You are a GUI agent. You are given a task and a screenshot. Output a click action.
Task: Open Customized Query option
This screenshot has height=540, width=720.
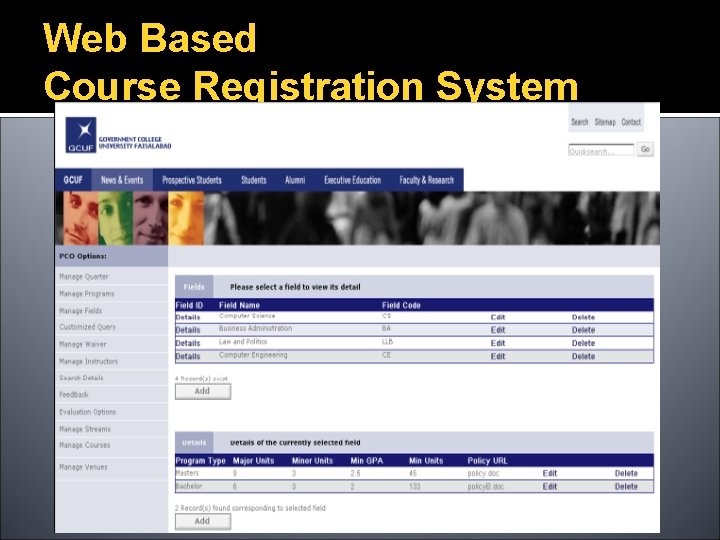coord(87,327)
